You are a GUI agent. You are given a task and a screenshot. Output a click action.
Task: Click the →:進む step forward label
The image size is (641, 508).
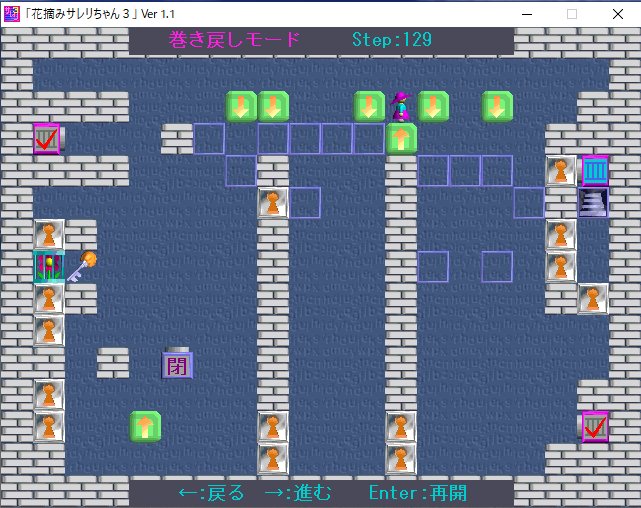pyautogui.click(x=297, y=493)
